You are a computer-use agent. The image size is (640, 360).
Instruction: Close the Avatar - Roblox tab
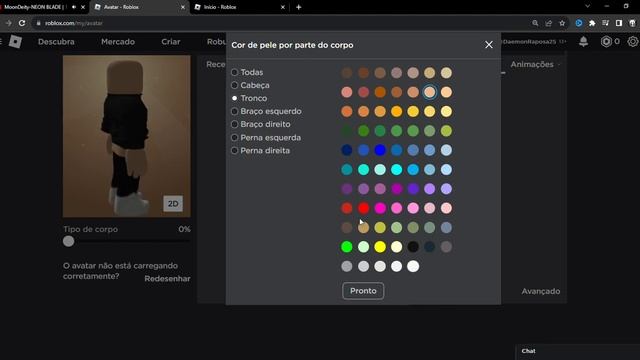pos(182,7)
